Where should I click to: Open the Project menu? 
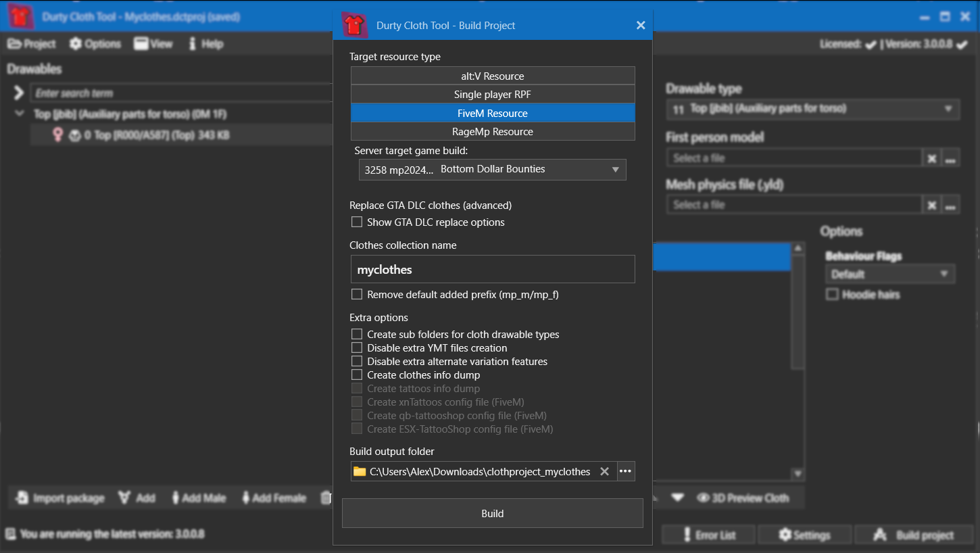pos(31,44)
